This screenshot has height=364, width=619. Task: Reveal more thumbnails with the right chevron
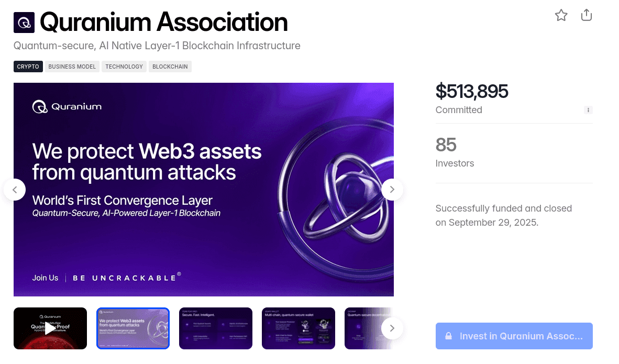(x=392, y=328)
